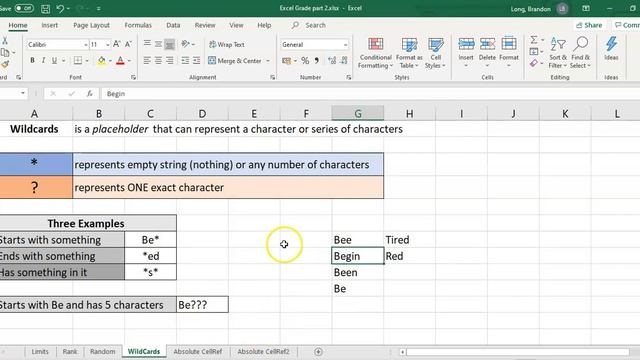
Task: Click the Share button
Action: pos(589,25)
